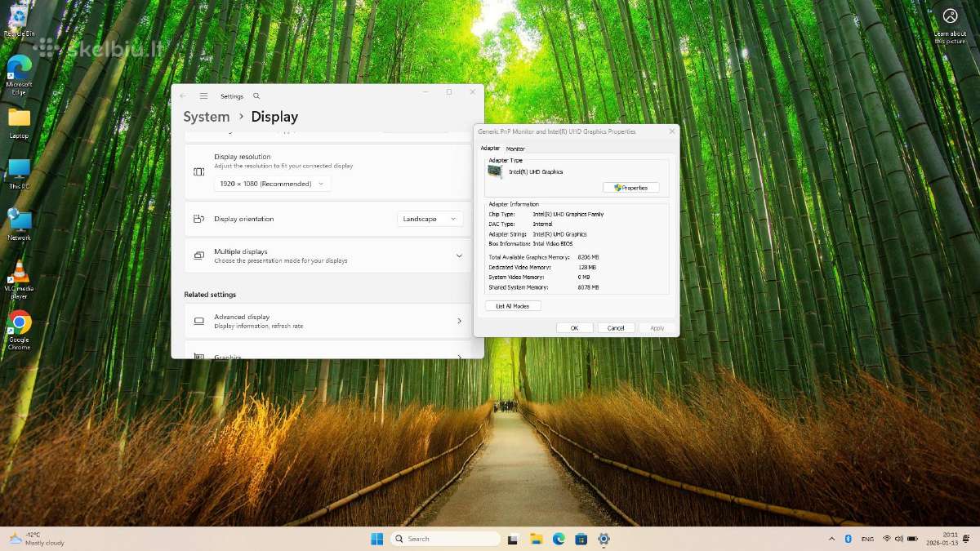Click the Display orientation icon
The height and width of the screenshot is (551, 980).
point(198,219)
